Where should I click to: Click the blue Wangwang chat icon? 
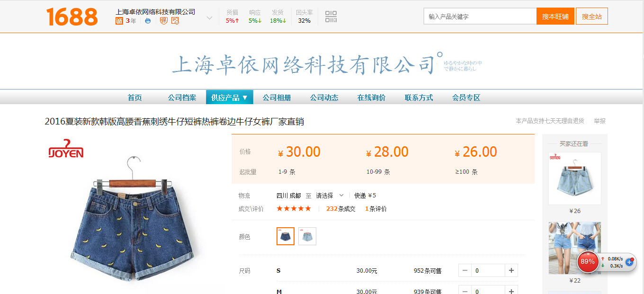click(x=148, y=21)
